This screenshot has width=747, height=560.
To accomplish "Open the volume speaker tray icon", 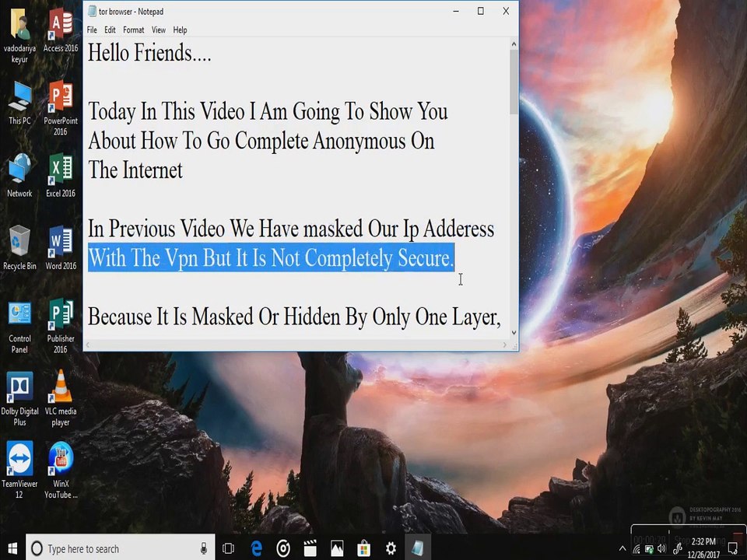I will click(661, 549).
